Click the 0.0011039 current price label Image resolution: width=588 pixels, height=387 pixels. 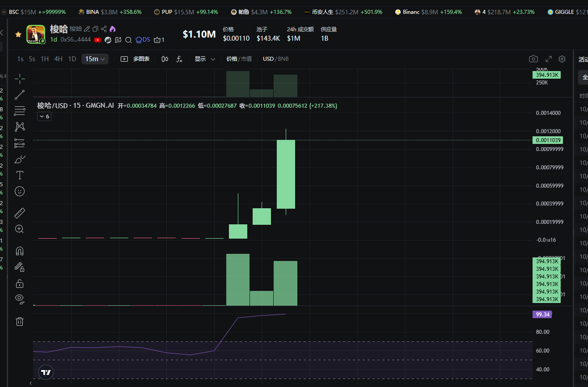click(547, 140)
